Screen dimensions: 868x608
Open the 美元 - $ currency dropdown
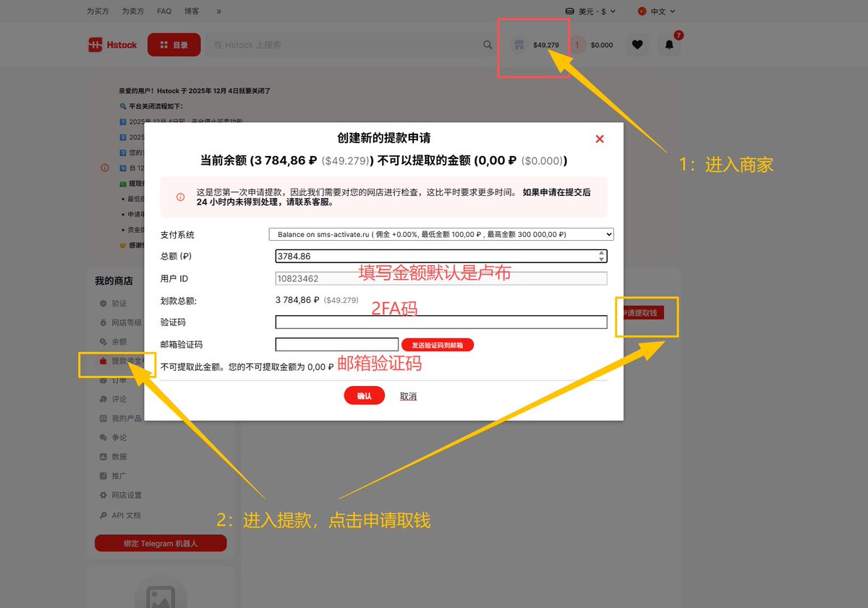point(591,12)
